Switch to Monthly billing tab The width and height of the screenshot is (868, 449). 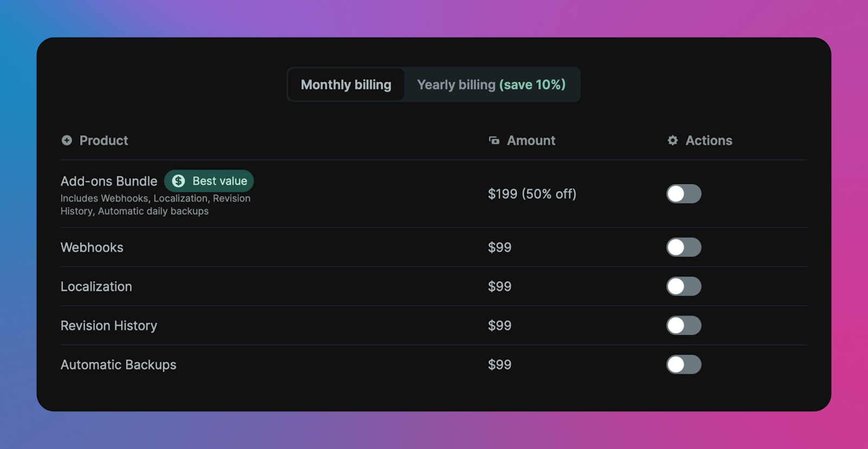click(x=346, y=85)
